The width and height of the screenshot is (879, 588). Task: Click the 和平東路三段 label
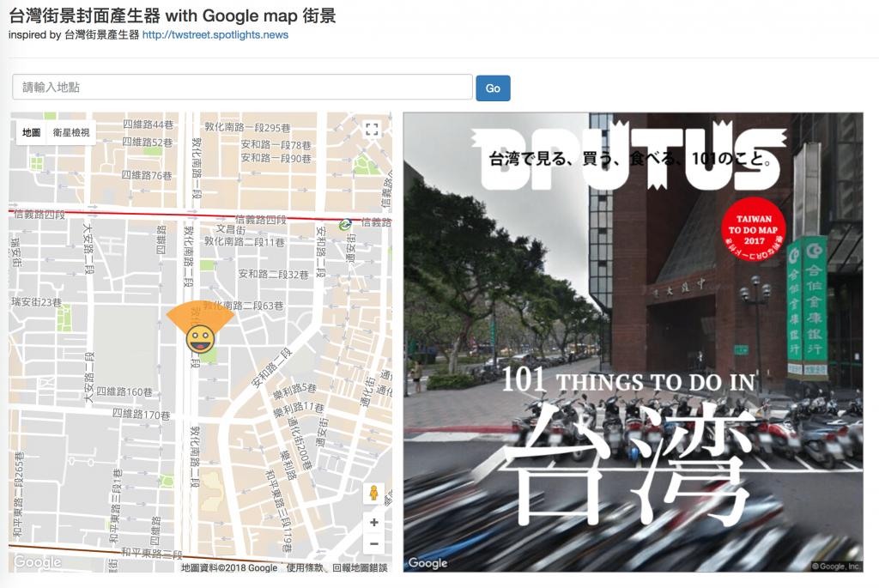click(152, 554)
